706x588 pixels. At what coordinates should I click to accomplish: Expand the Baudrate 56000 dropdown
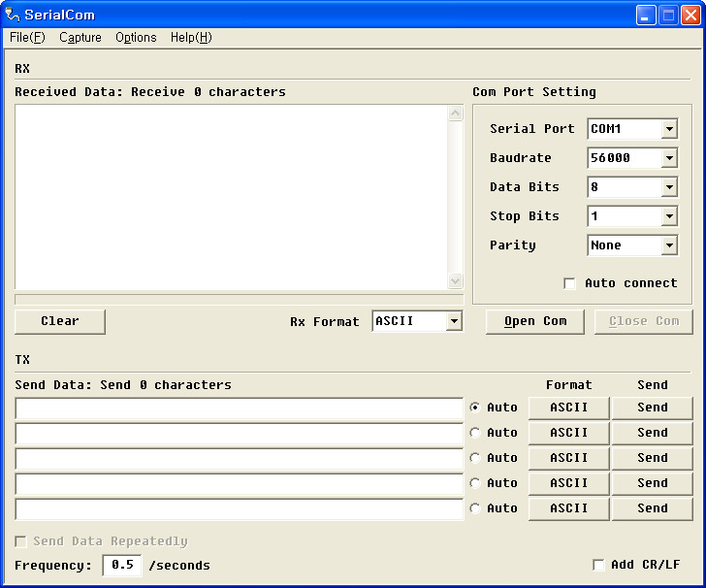click(x=669, y=158)
